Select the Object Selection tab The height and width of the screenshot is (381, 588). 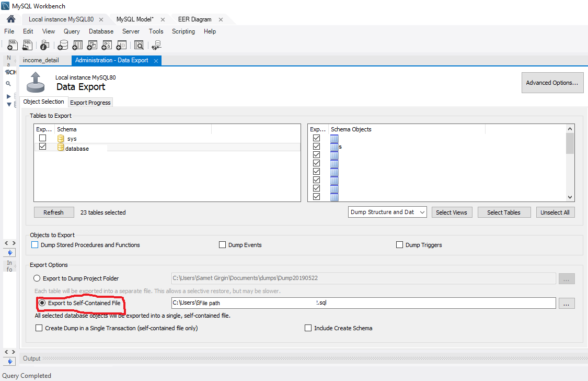[43, 102]
